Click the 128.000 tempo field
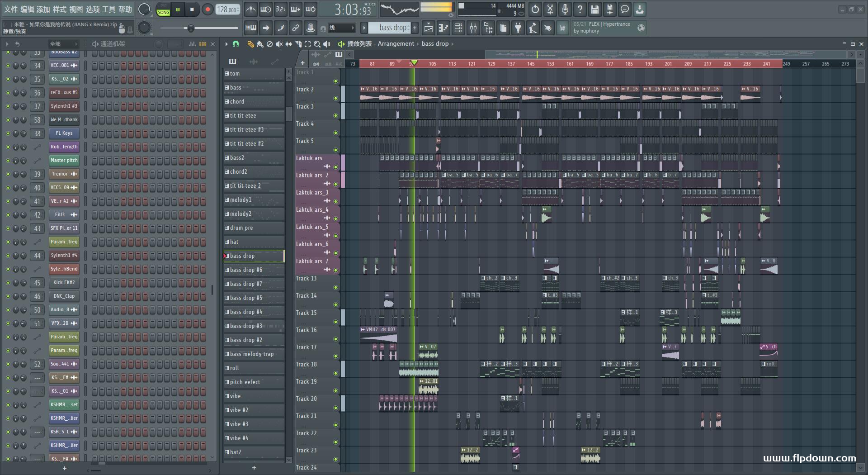This screenshot has width=868, height=475. click(228, 9)
